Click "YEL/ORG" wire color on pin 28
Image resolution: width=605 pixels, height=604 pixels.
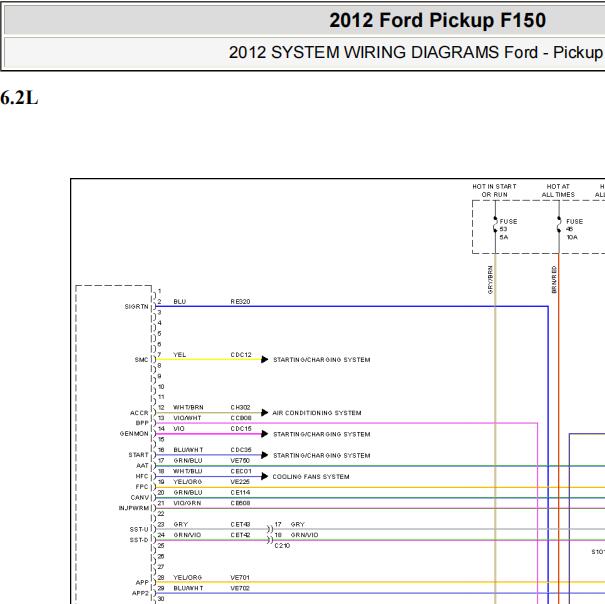188,577
